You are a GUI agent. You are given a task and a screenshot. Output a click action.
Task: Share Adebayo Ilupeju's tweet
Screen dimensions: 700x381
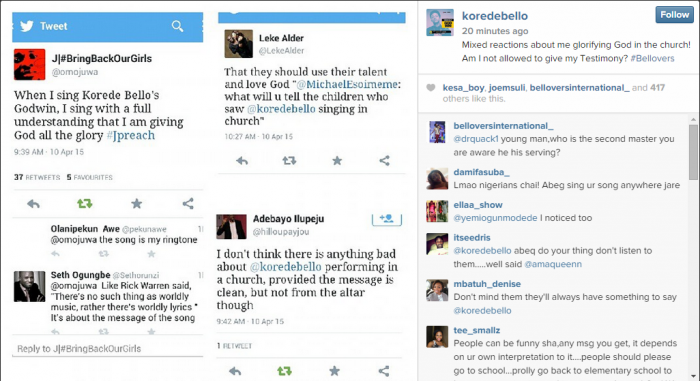pyautogui.click(x=383, y=371)
